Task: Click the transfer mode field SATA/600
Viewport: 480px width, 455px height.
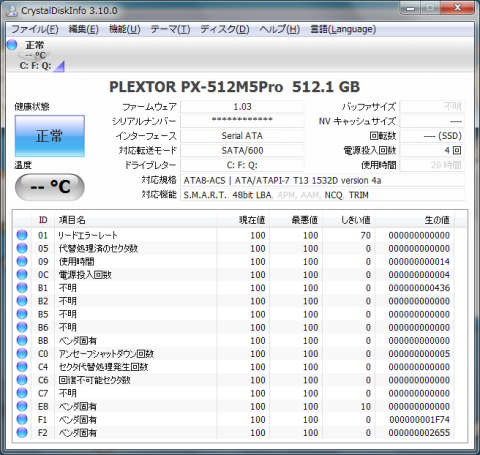Action: [x=242, y=151]
